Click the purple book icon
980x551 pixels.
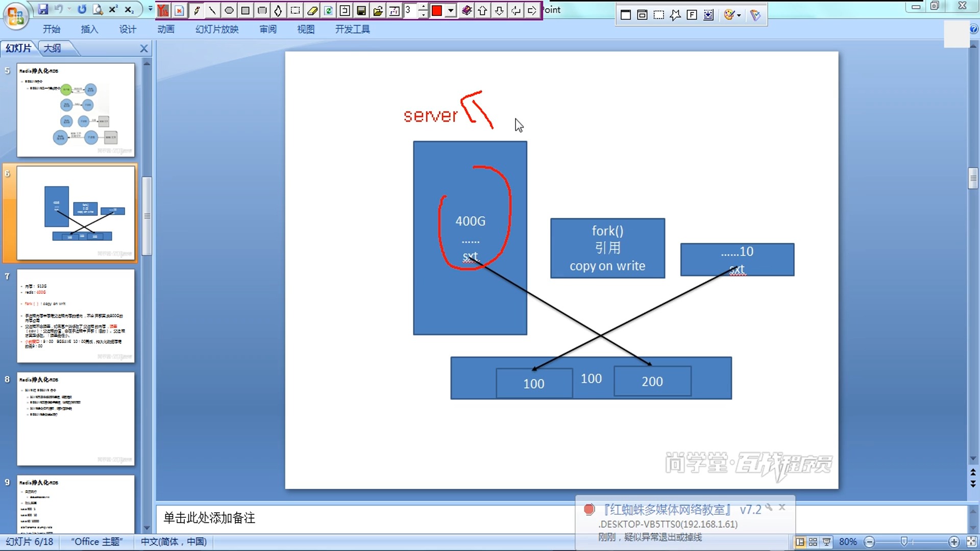pyautogui.click(x=467, y=11)
